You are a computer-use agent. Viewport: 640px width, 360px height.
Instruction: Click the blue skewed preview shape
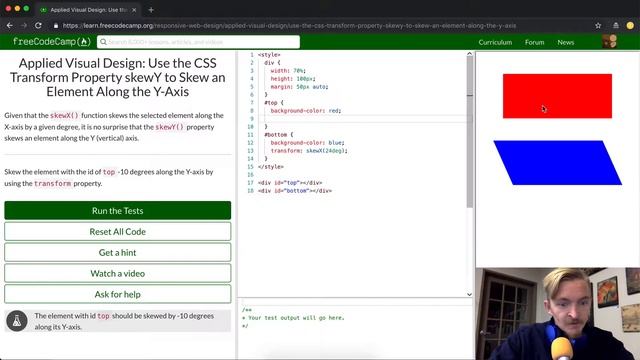click(x=558, y=163)
